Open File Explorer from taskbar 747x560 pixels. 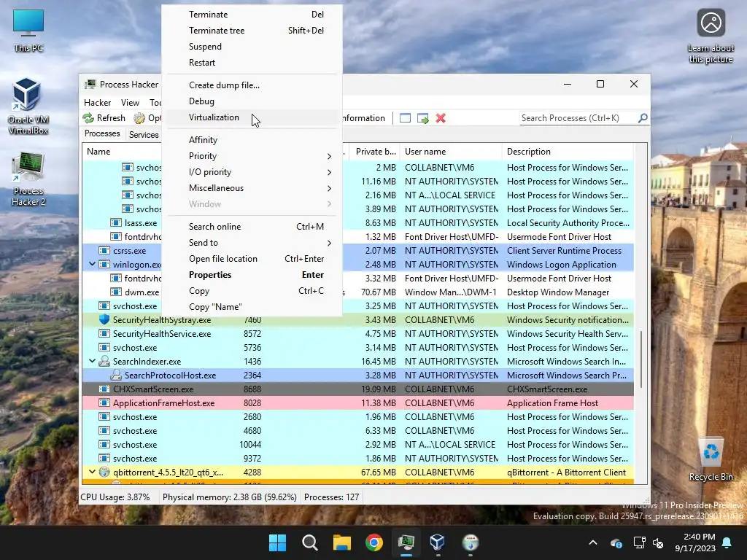click(x=342, y=542)
